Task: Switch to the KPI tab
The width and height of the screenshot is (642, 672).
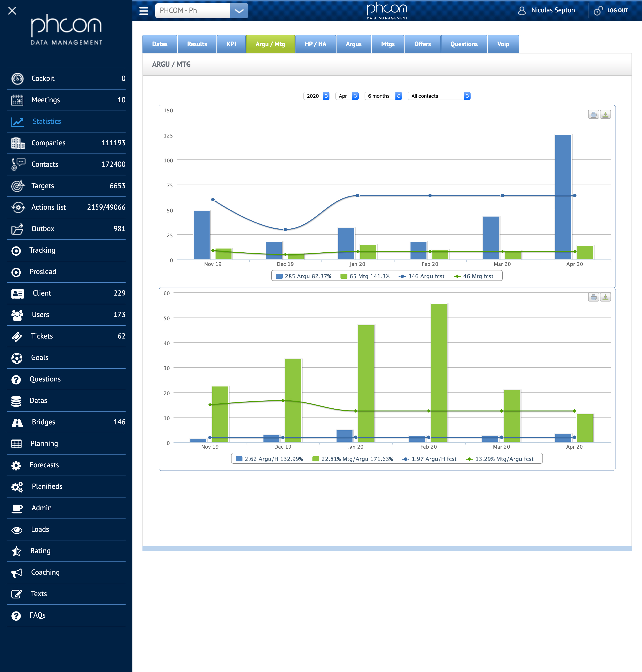Action: pos(231,44)
